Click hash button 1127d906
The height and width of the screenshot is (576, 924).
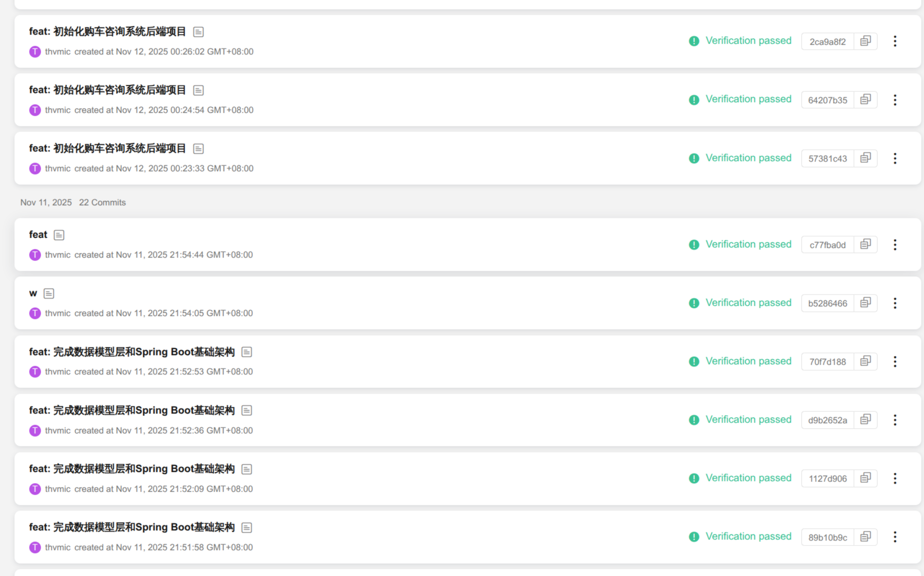click(x=827, y=478)
